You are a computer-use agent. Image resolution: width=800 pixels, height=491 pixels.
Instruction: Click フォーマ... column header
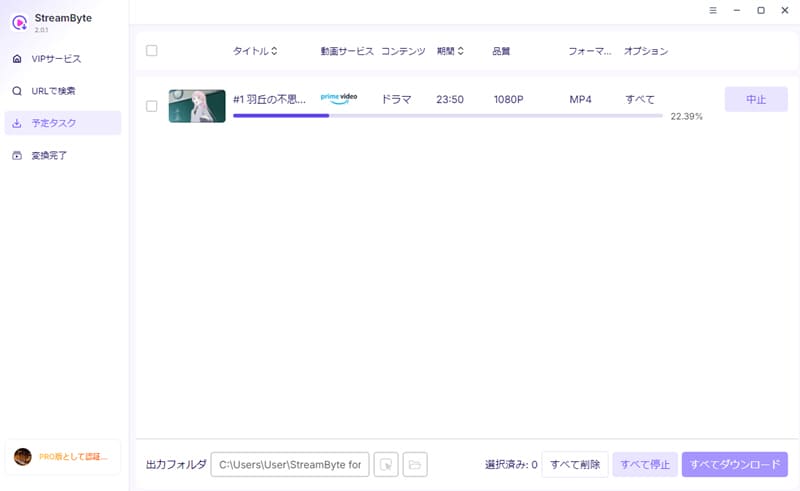tap(590, 51)
